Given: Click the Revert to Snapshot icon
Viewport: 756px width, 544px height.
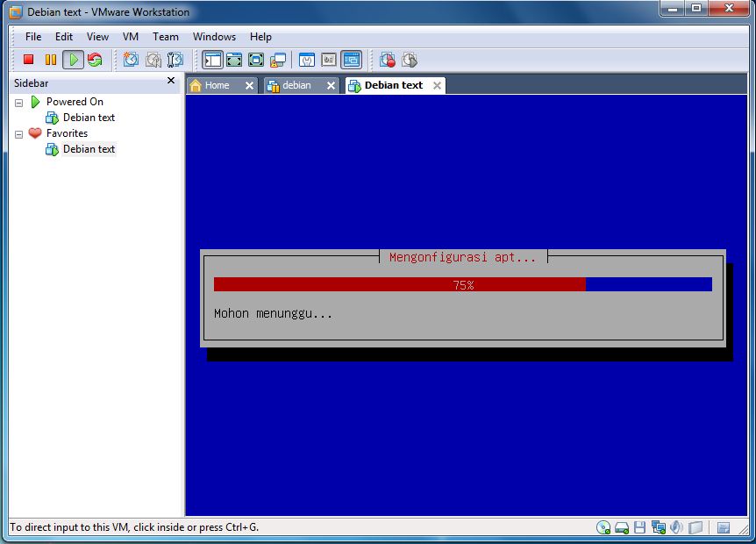Looking at the screenshot, I should click(153, 60).
